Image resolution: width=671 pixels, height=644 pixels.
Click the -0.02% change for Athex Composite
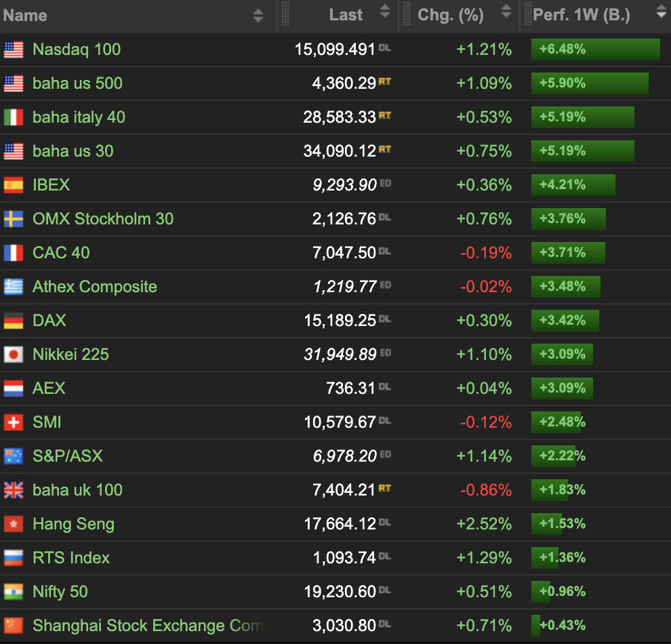pos(486,287)
